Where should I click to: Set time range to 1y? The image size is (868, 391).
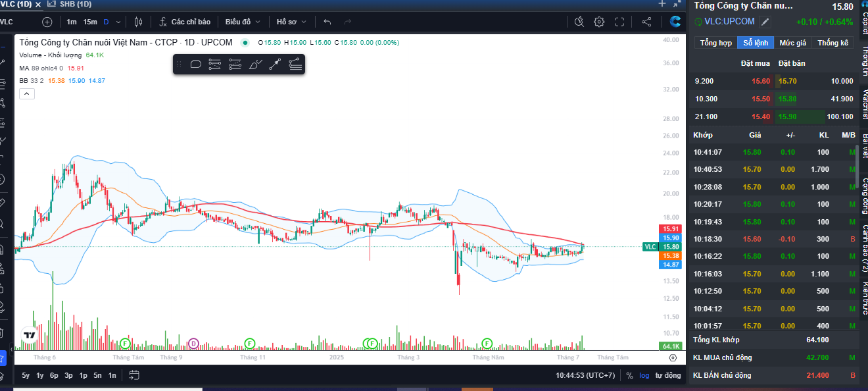(40, 375)
